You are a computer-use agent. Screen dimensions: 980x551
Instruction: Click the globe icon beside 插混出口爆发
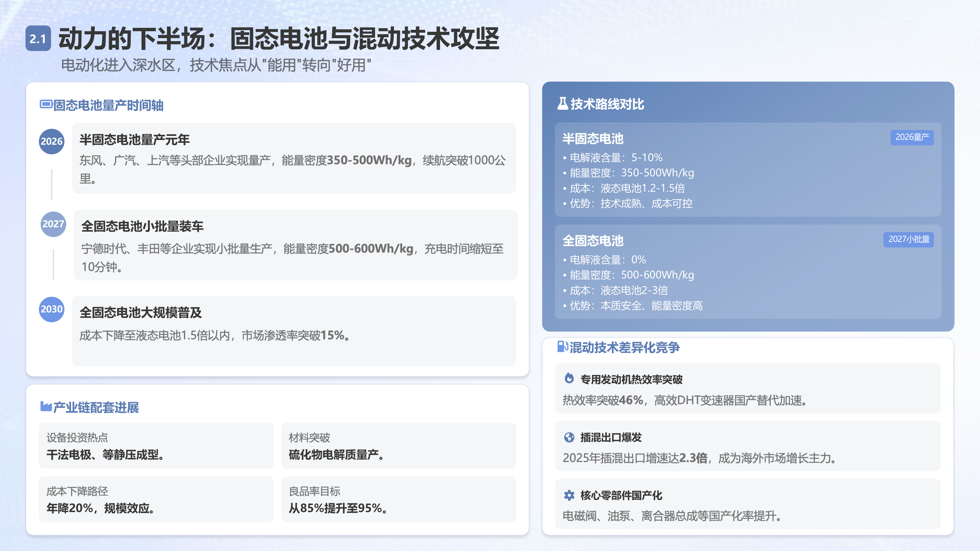(x=569, y=437)
